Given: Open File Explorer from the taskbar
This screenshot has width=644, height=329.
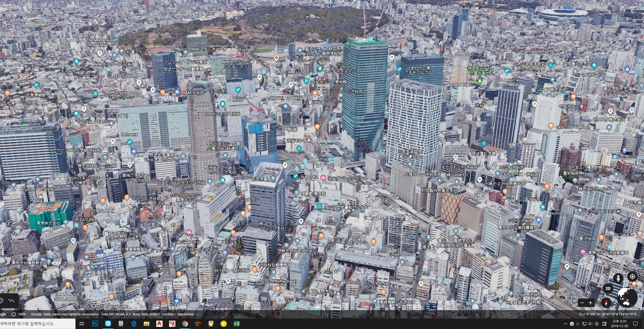Looking at the screenshot, I should [146, 324].
